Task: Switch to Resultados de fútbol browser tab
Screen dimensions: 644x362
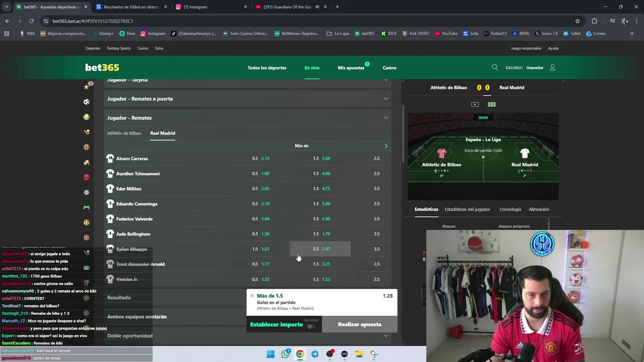Action: click(x=131, y=7)
